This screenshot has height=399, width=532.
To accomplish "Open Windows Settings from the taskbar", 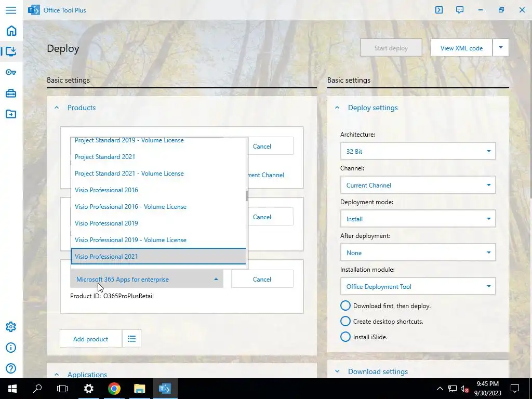I will coord(88,389).
